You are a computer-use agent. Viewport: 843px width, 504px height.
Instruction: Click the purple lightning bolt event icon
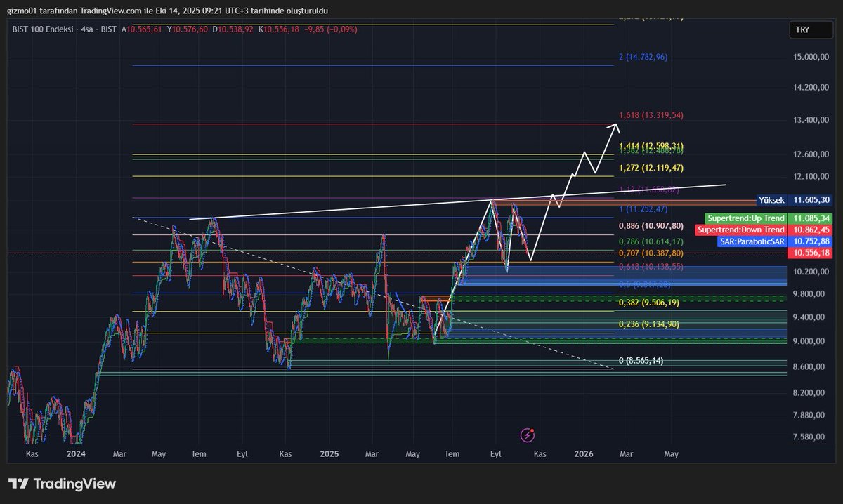coord(528,435)
